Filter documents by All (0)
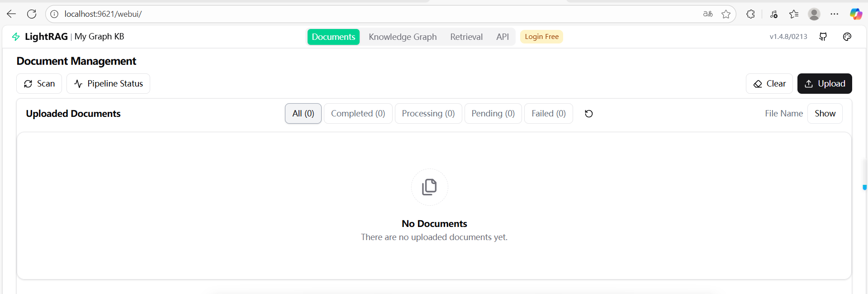 coord(303,113)
